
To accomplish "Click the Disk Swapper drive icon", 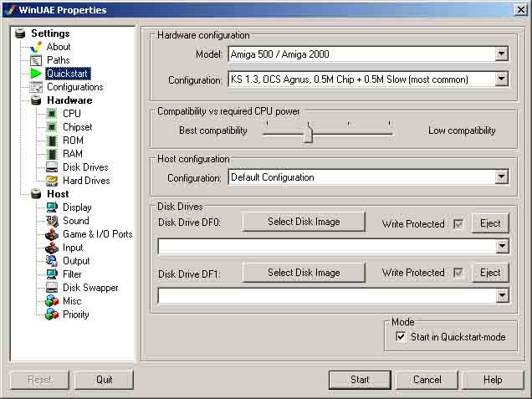I will point(52,288).
